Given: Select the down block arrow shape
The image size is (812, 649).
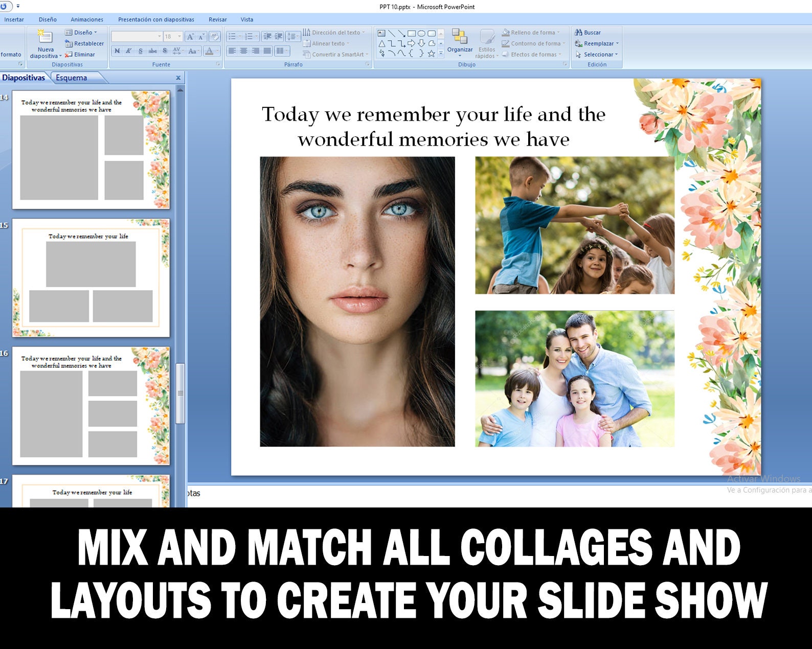Looking at the screenshot, I should point(421,43).
